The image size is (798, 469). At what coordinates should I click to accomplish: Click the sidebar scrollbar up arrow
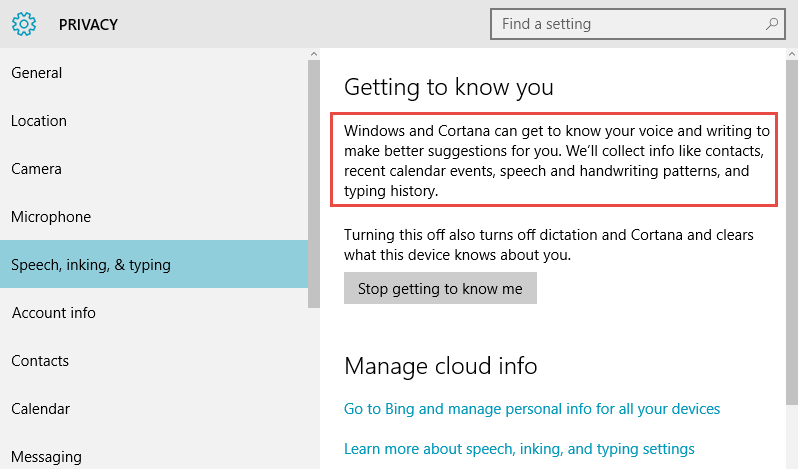point(314,54)
